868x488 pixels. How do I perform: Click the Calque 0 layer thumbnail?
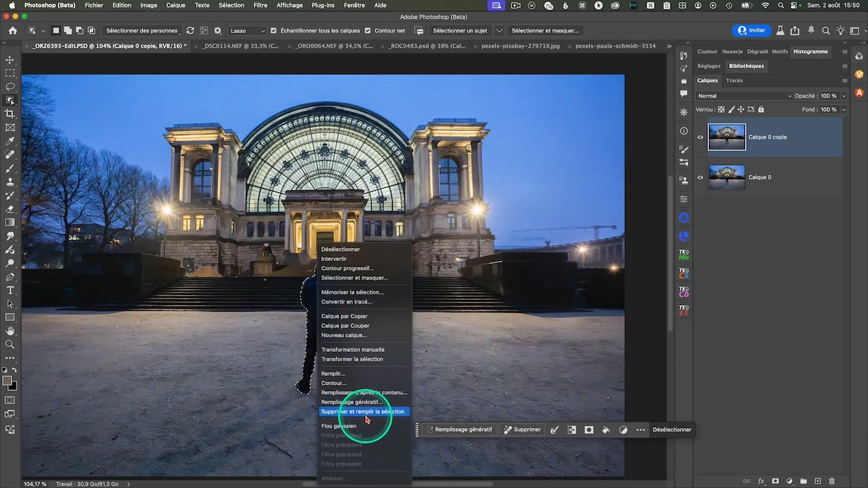click(x=727, y=177)
